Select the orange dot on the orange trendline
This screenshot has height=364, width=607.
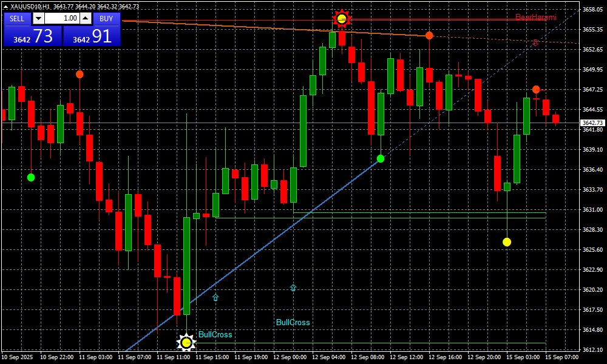tap(429, 36)
